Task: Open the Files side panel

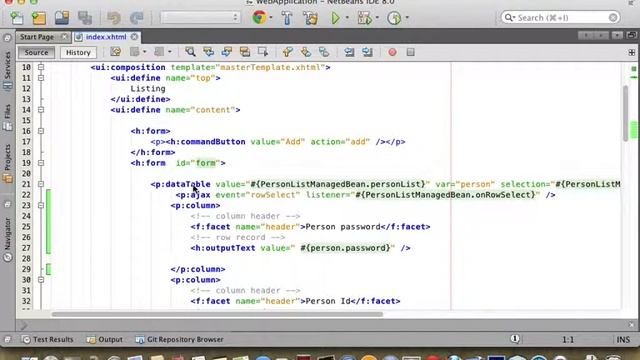Action: pos(7,118)
